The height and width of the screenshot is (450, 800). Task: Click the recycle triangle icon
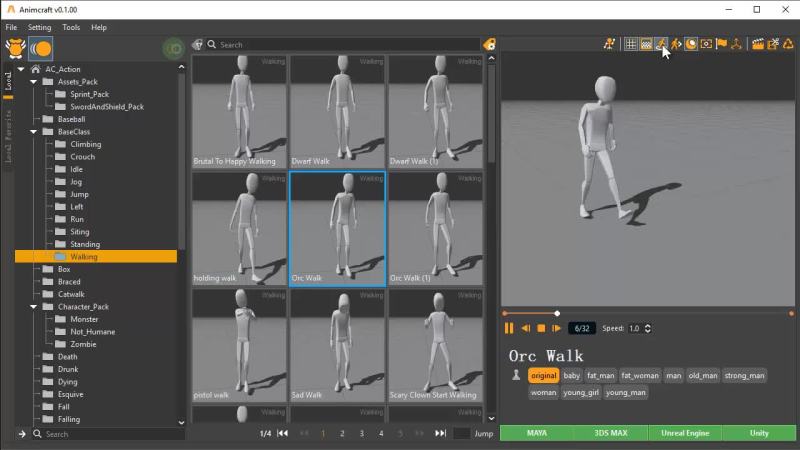tap(788, 44)
